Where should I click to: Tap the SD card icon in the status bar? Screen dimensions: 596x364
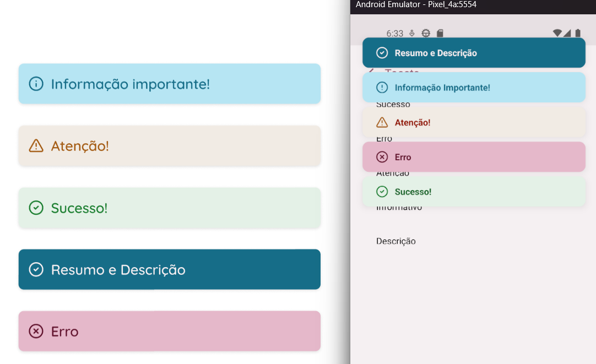pyautogui.click(x=440, y=33)
